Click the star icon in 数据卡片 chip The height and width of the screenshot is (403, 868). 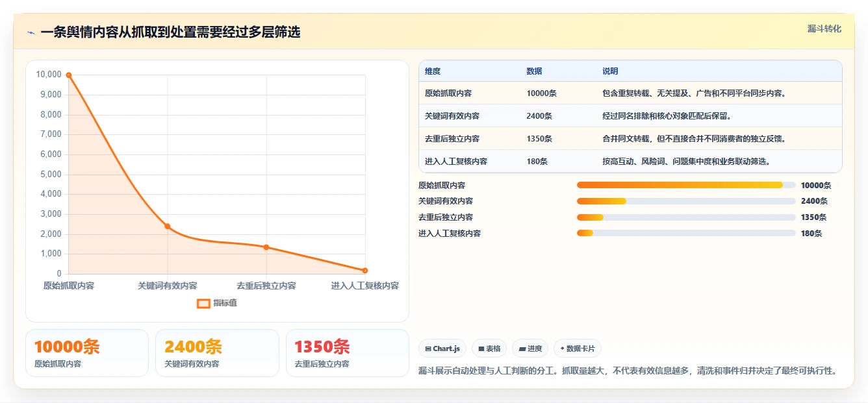(562, 348)
